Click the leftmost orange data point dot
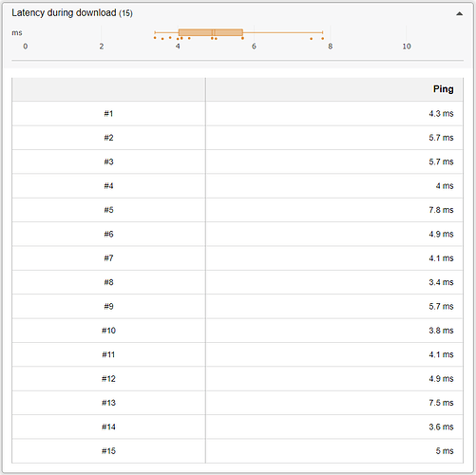 (x=155, y=38)
